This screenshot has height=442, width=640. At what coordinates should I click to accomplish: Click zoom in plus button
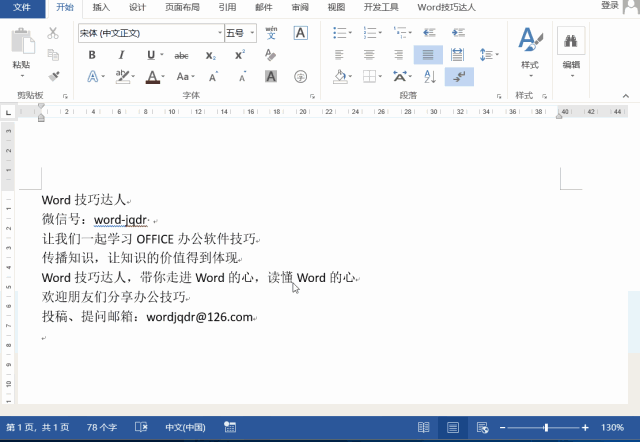tap(585, 427)
